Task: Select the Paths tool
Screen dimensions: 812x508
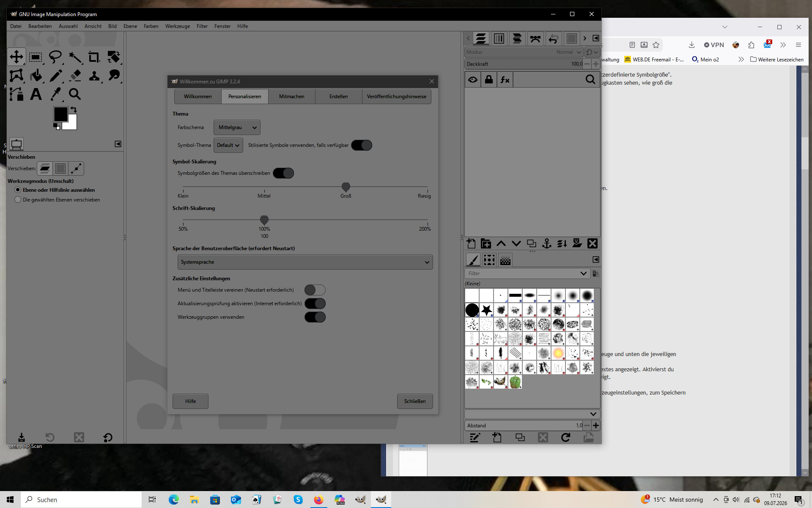Action: 16,94
